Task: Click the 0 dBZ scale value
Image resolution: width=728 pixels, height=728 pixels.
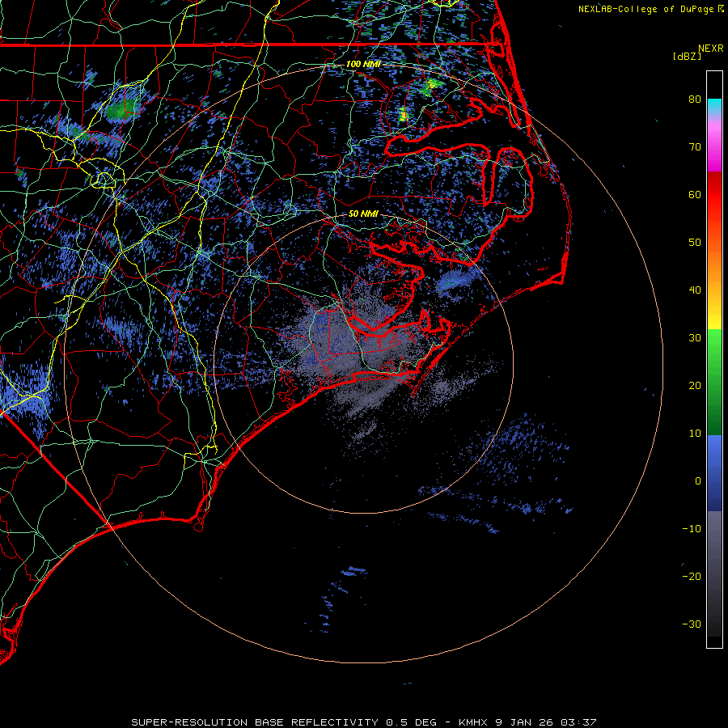Action: click(698, 481)
